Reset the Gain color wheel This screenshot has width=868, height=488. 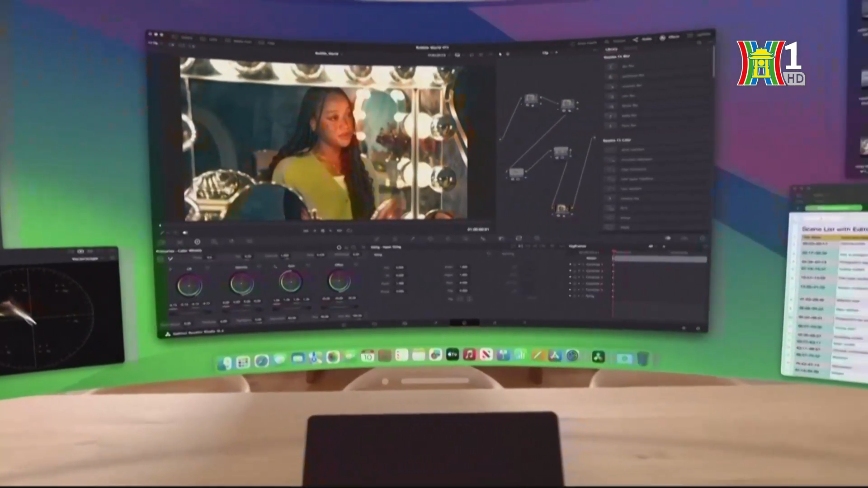point(308,265)
